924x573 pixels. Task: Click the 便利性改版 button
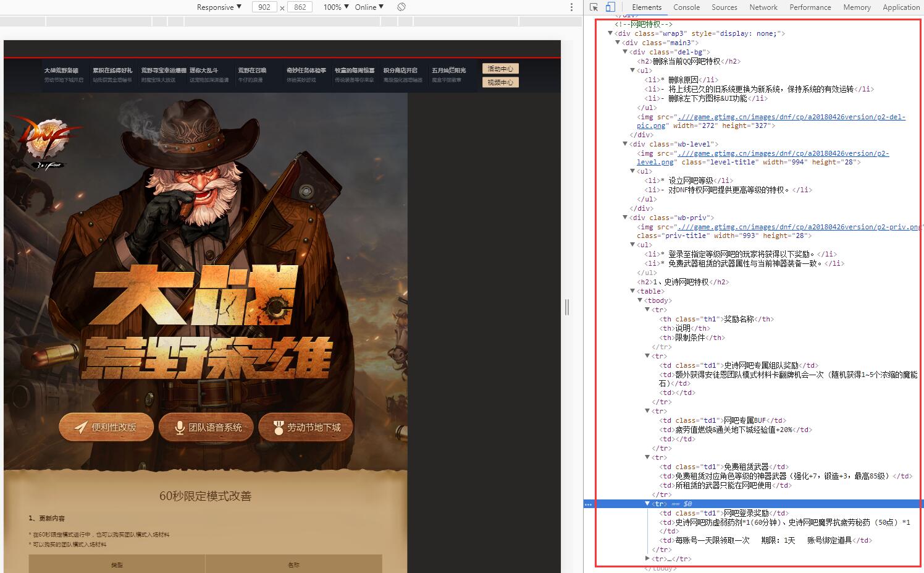click(x=106, y=427)
